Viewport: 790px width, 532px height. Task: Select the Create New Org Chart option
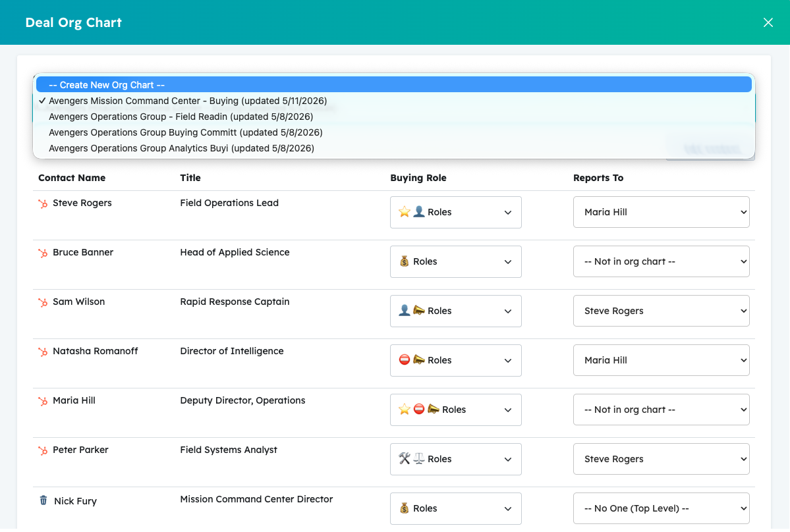click(x=394, y=84)
